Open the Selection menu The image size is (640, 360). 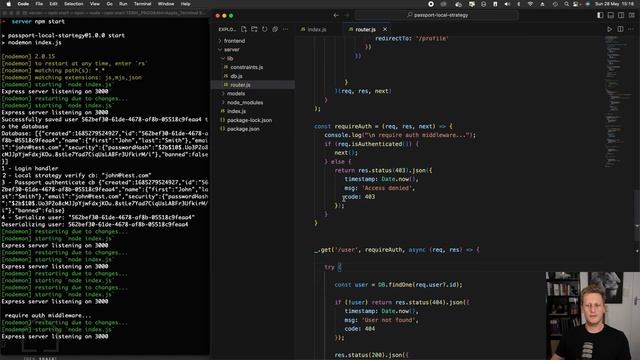(74, 4)
